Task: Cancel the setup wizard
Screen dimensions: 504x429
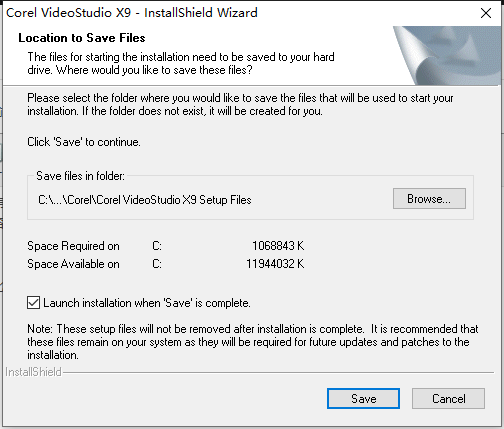Action: point(448,398)
